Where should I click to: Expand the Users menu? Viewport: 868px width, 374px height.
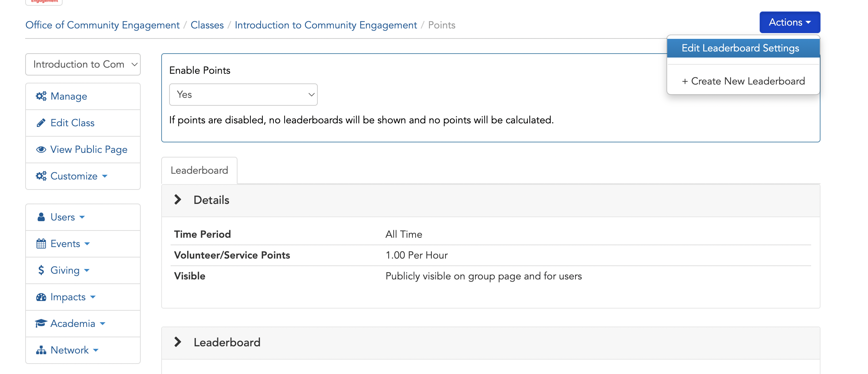83,217
